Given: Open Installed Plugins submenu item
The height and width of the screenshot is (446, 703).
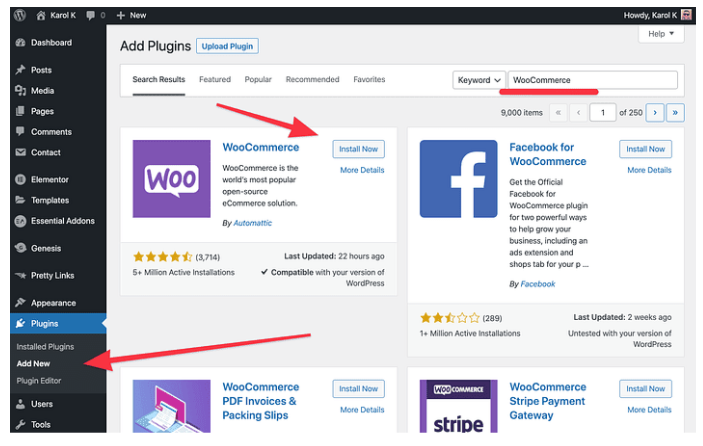Looking at the screenshot, I should point(45,346).
